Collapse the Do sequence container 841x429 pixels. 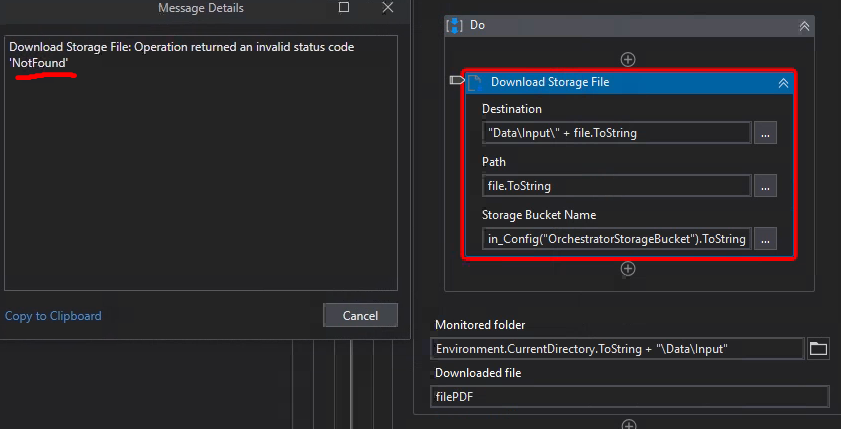[x=804, y=26]
